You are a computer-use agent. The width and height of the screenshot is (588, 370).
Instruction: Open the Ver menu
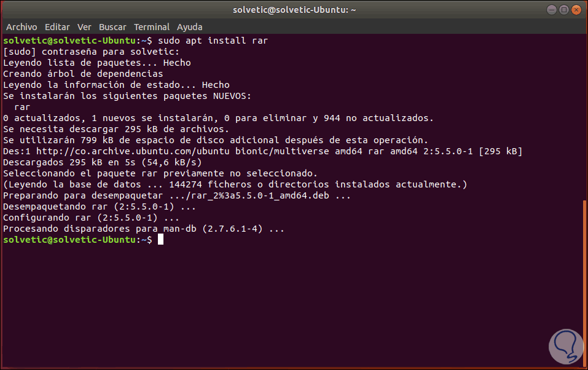pyautogui.click(x=84, y=27)
